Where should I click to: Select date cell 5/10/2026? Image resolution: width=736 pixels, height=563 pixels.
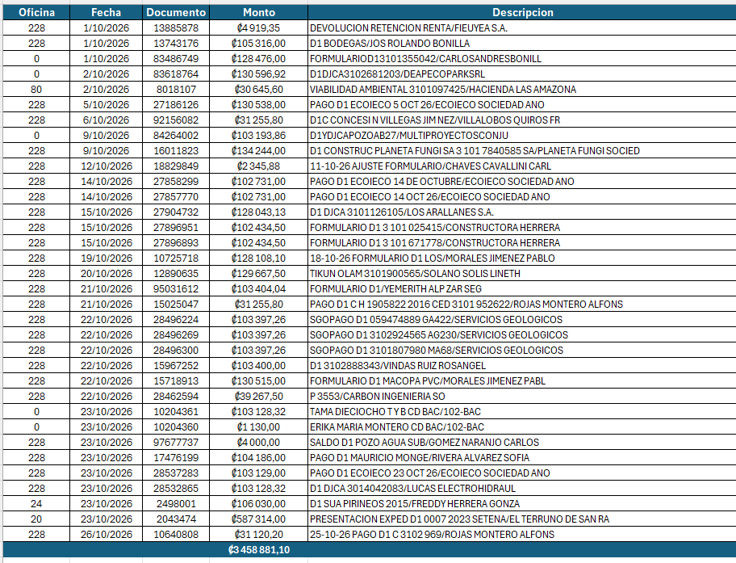106,105
